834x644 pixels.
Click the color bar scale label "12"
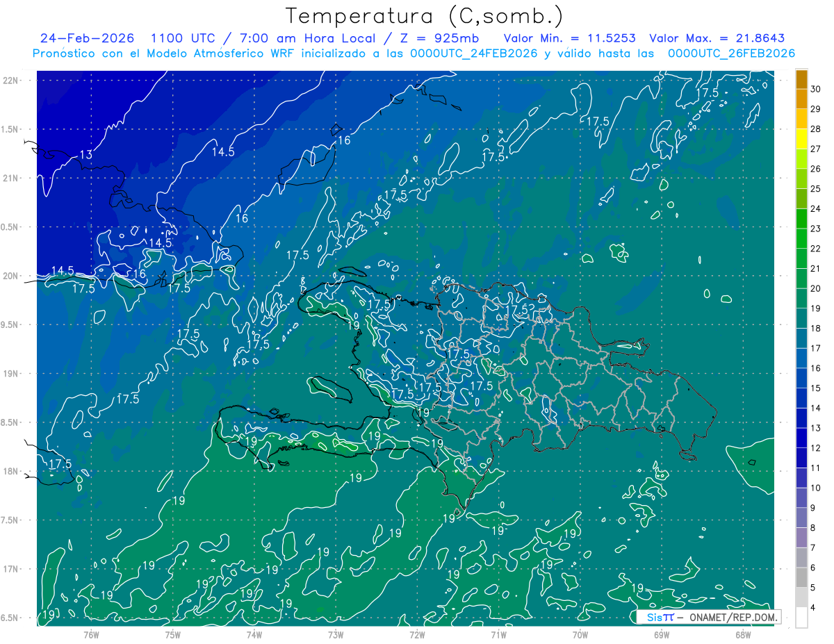click(x=815, y=448)
